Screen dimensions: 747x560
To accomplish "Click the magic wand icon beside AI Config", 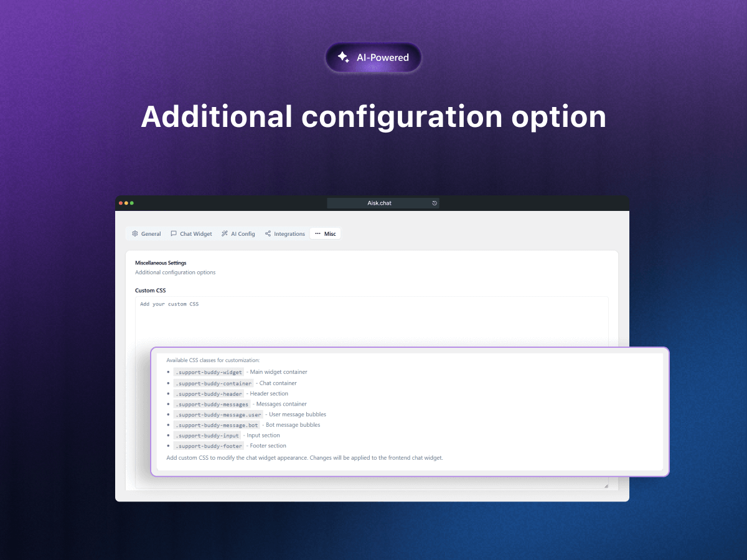I will [x=225, y=234].
